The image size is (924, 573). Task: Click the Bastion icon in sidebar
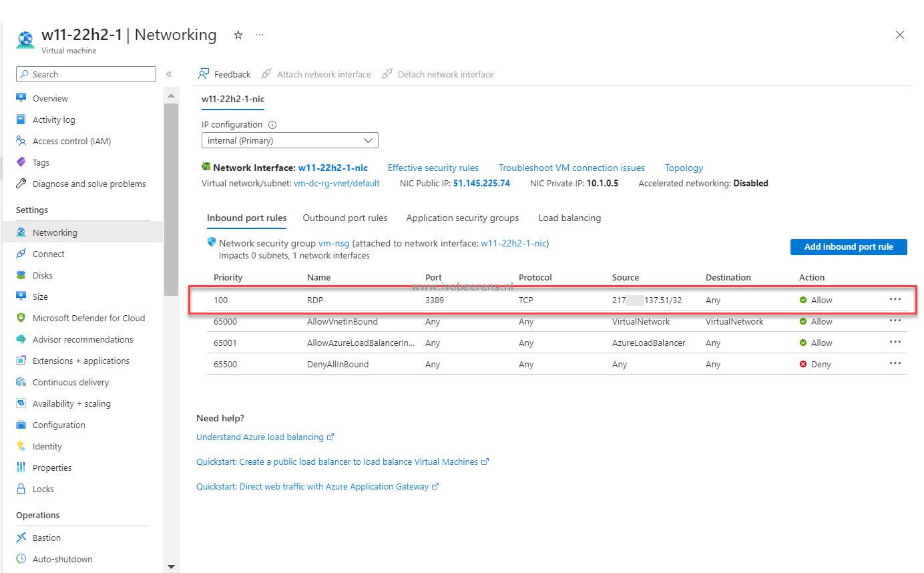point(21,538)
